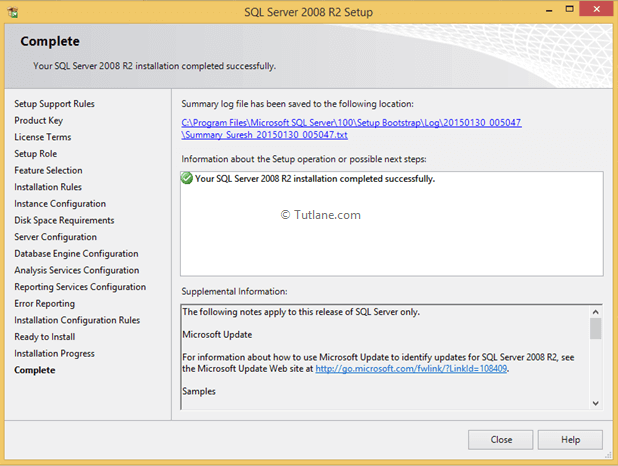Image resolution: width=618 pixels, height=466 pixels.
Task: Select the Setup Role step
Action: click(x=36, y=153)
